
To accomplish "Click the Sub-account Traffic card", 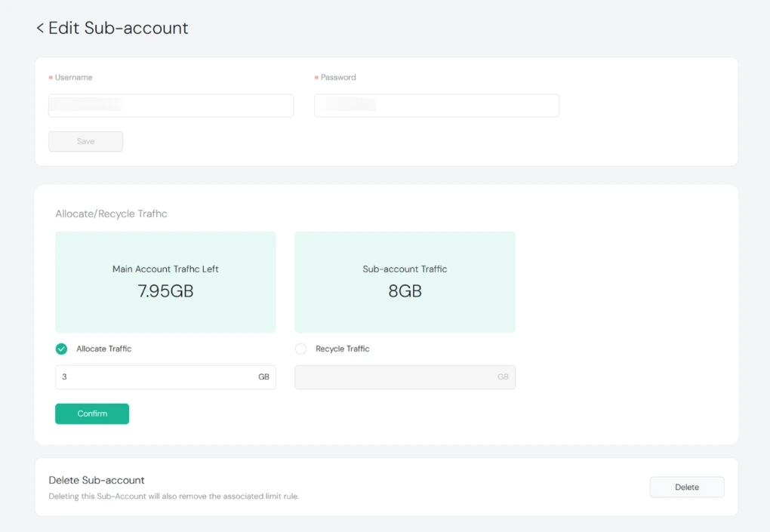I will (405, 281).
